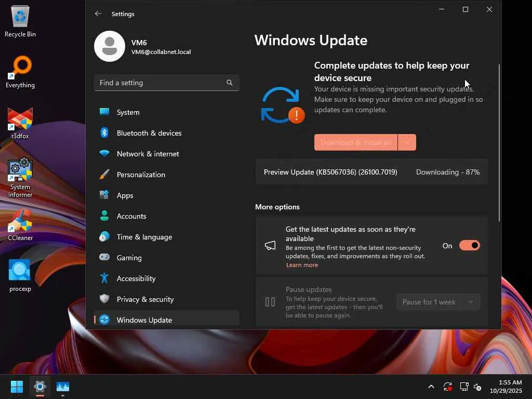Turn off get latest updates toggle
Viewport: 532px width, 399px height.
(x=469, y=245)
